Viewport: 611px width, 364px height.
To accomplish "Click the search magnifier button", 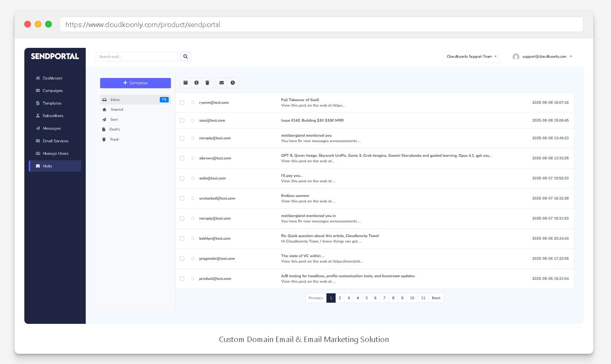I will [x=185, y=57].
